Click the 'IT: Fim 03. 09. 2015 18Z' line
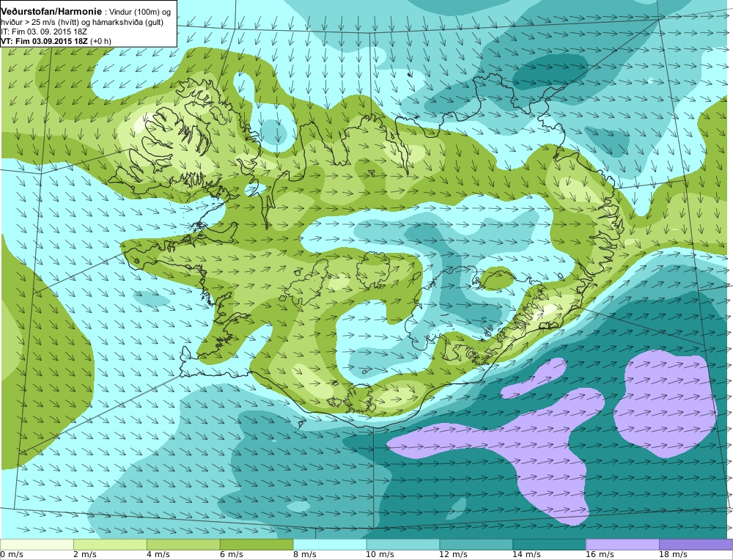The height and width of the screenshot is (560, 733). coord(44,32)
